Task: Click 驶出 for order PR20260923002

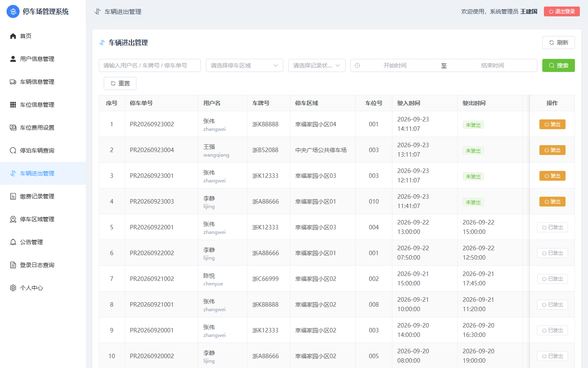Action: point(552,124)
